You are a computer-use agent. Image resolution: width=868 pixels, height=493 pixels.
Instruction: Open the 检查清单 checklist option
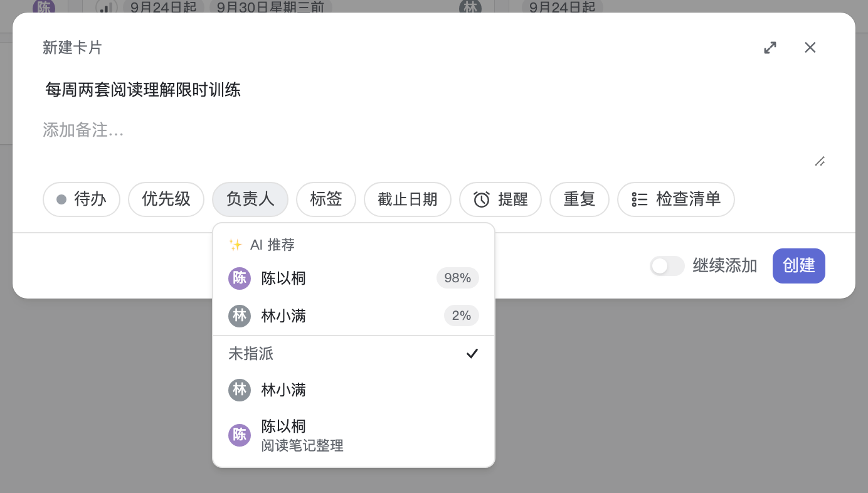click(x=676, y=199)
